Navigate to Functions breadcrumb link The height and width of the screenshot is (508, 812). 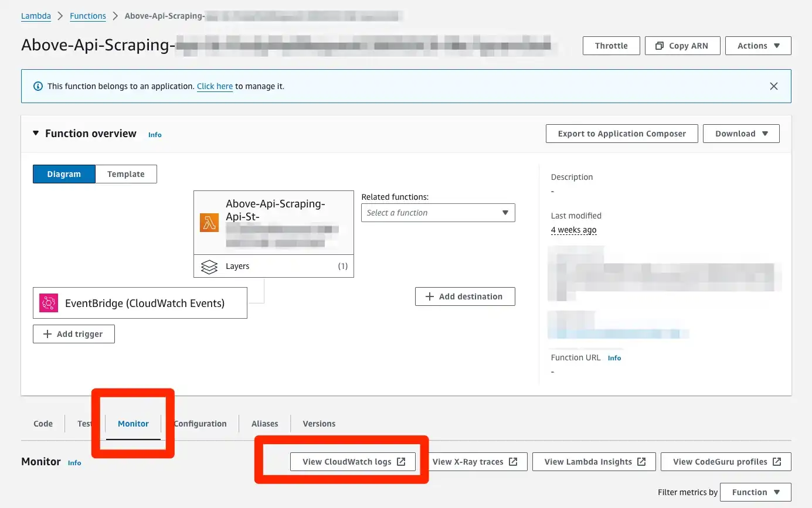pos(88,16)
